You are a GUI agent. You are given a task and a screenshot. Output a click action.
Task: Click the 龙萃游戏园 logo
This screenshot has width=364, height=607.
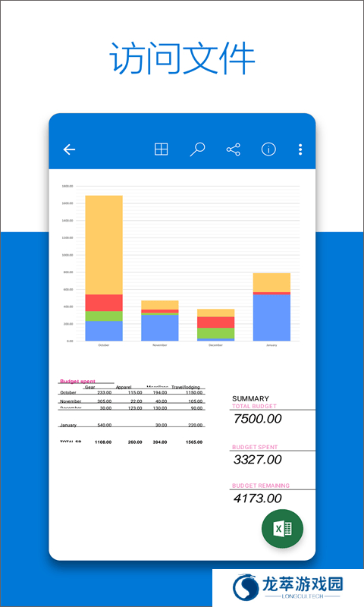click(x=288, y=587)
